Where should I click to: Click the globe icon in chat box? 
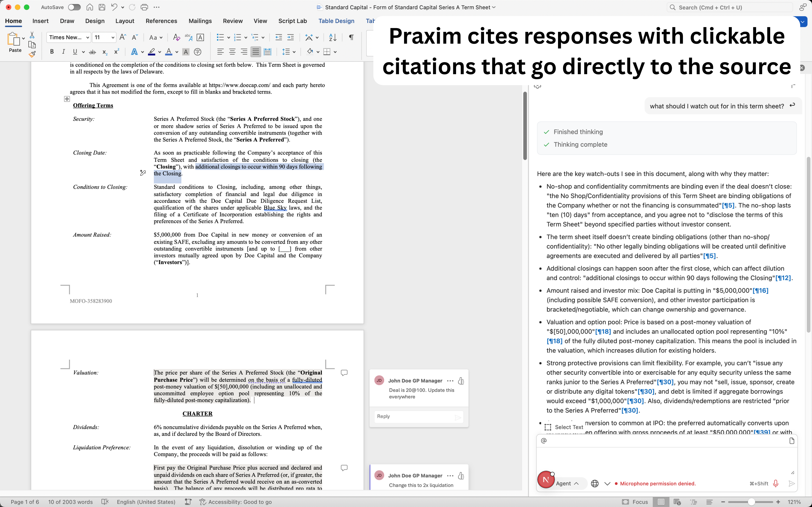595,483
